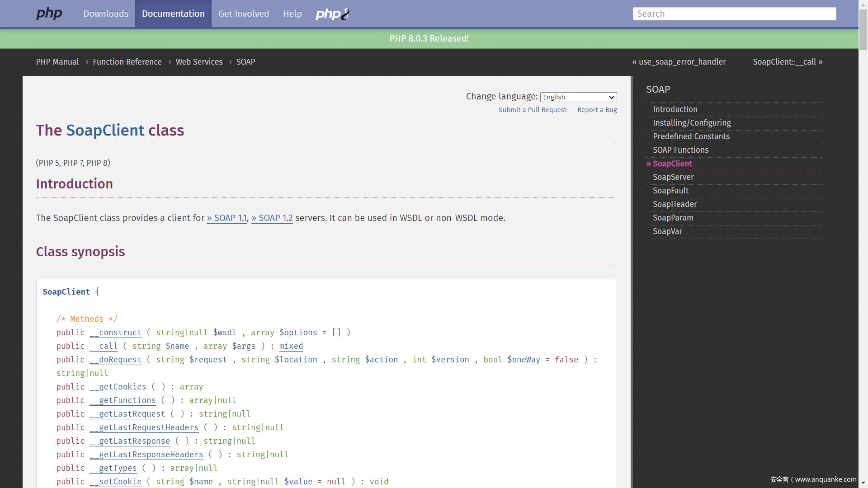Select the Documentation nav tab

pos(173,14)
